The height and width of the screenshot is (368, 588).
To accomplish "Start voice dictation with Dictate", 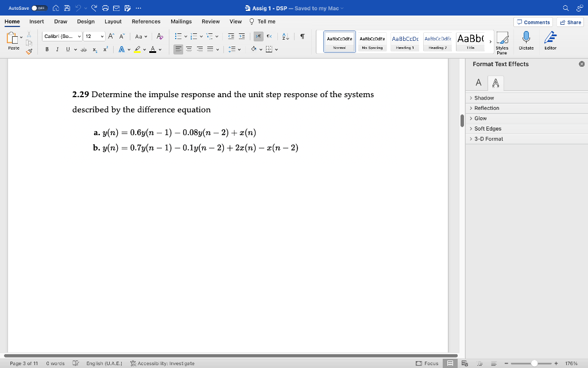I will tap(527, 40).
